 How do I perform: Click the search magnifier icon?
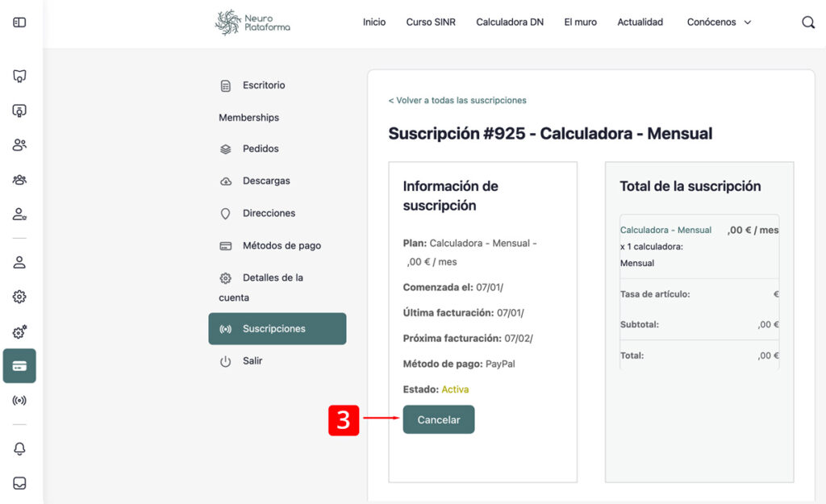(808, 22)
